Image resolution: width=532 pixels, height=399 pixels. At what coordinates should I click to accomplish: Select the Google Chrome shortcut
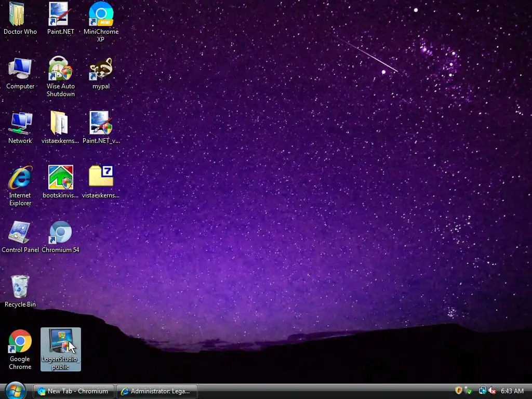coord(20,350)
